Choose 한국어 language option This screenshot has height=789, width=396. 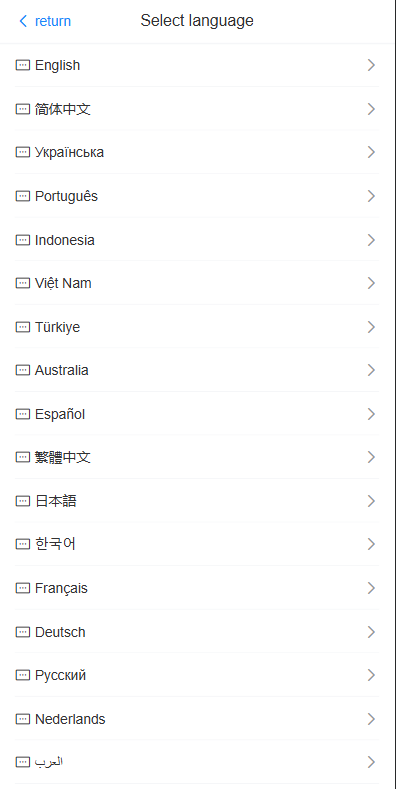pyautogui.click(x=197, y=544)
